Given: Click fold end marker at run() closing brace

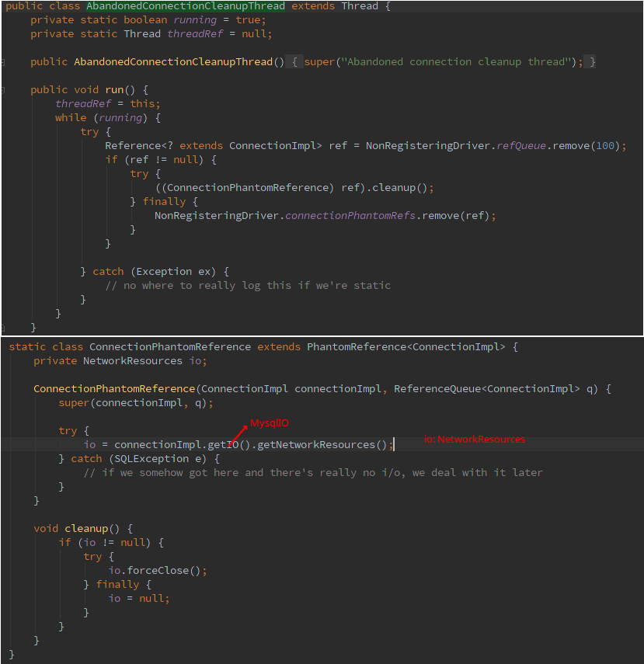Looking at the screenshot, I should 4,327.
